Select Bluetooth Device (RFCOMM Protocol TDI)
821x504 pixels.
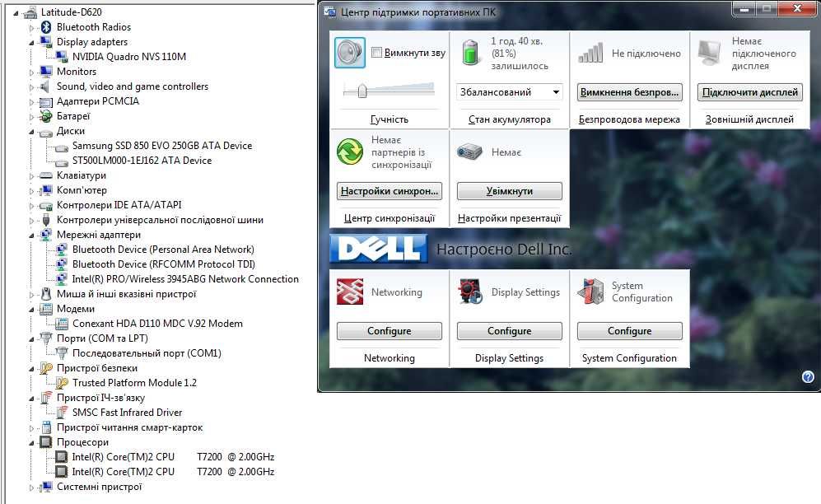(164, 264)
